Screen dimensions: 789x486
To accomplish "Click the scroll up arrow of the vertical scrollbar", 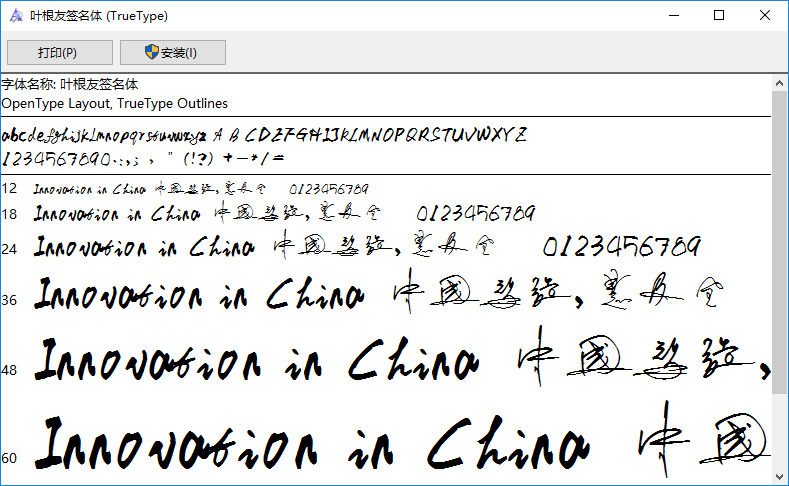I will 779,83.
